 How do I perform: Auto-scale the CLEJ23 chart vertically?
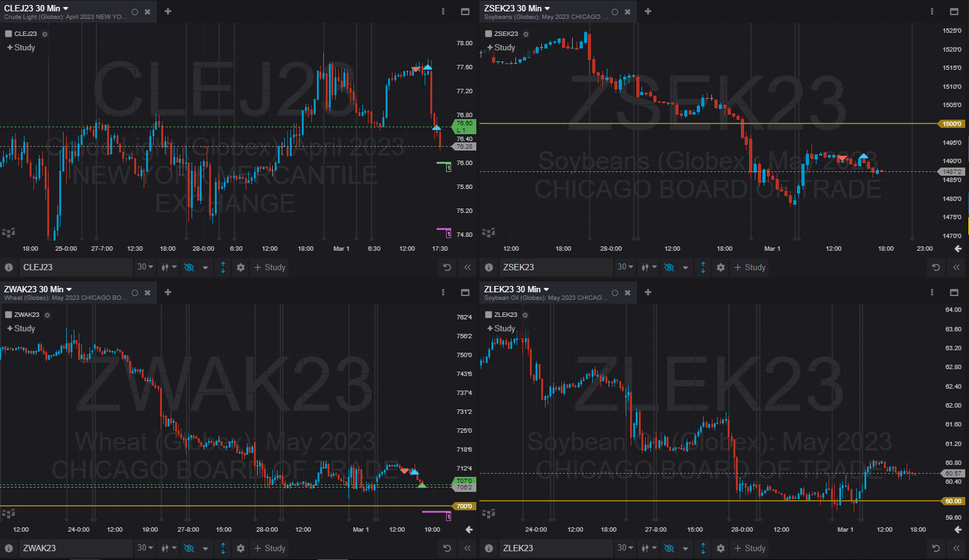223,267
